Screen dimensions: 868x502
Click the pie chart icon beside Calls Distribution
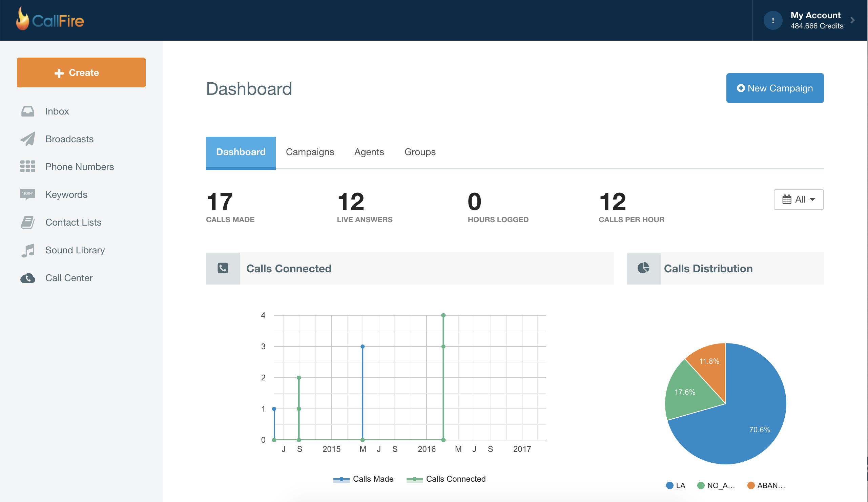point(643,268)
